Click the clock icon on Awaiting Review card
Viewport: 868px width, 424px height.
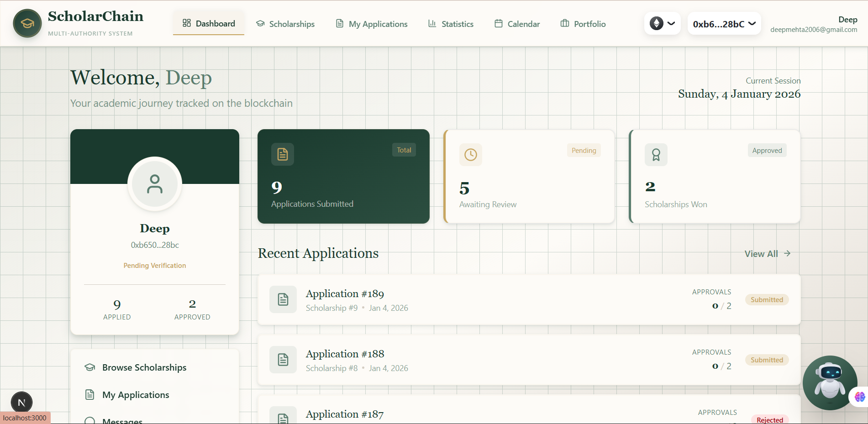470,155
